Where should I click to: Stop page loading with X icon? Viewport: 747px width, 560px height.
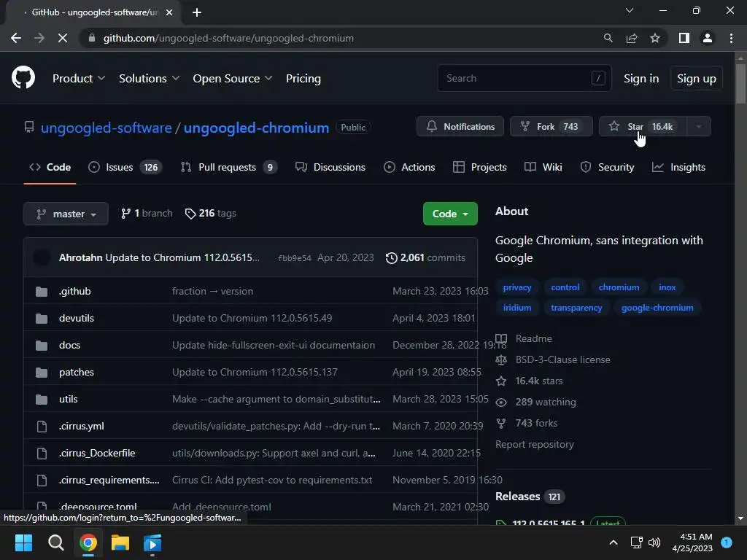point(63,38)
